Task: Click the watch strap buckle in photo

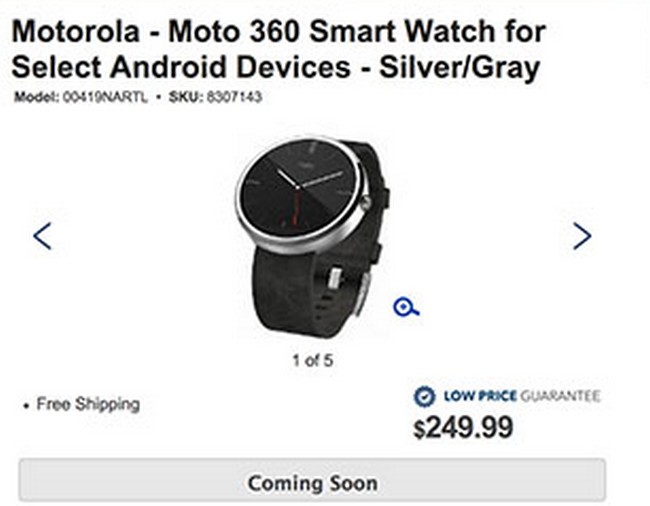Action: tap(336, 278)
